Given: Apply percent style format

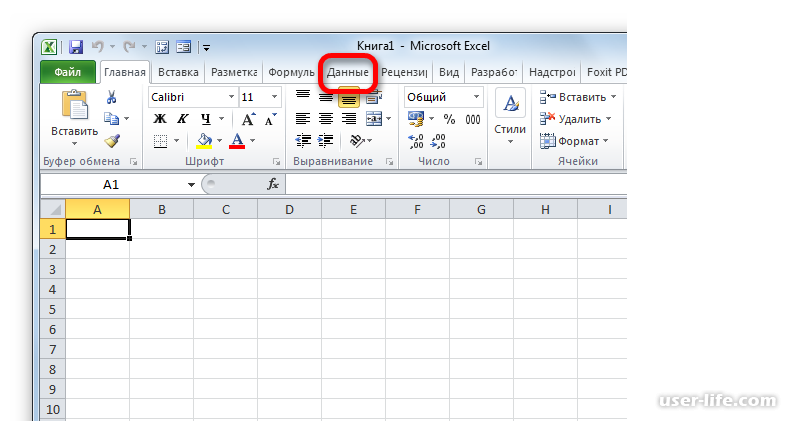Looking at the screenshot, I should (x=449, y=119).
